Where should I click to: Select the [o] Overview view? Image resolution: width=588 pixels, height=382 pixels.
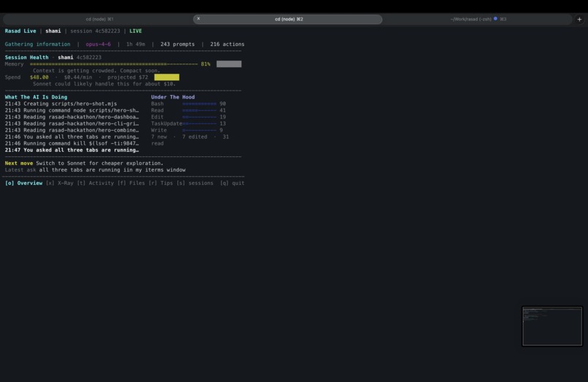click(23, 183)
